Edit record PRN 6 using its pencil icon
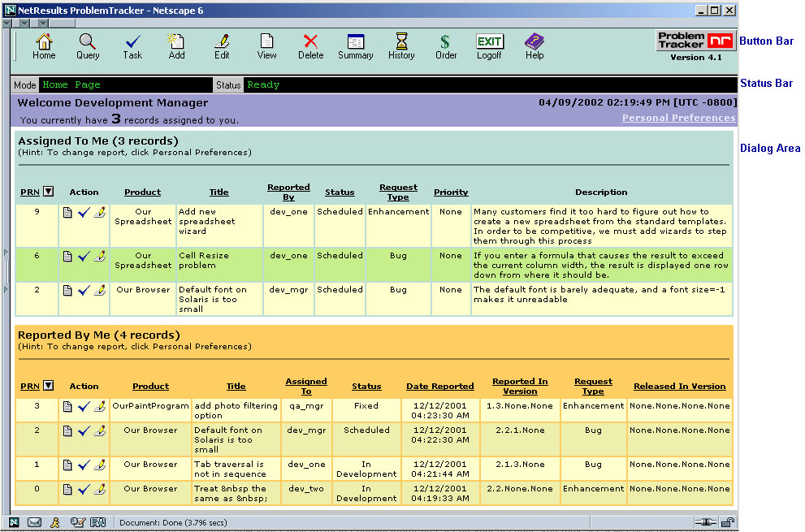 [100, 257]
